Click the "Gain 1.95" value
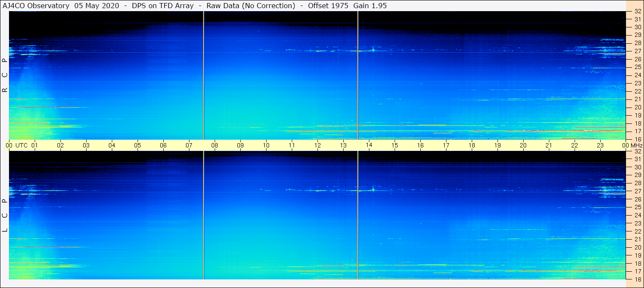 pyautogui.click(x=371, y=6)
